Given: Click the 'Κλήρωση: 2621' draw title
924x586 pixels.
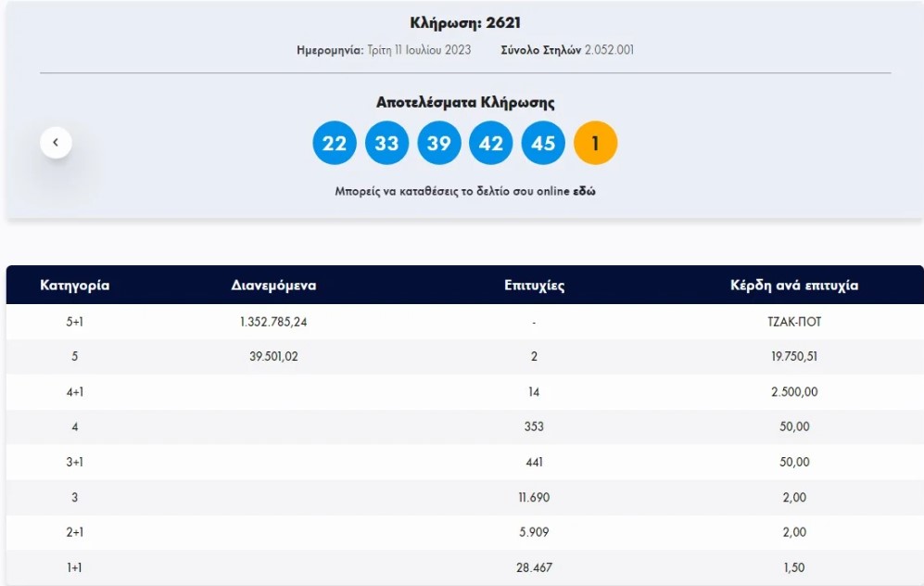Looking at the screenshot, I should pyautogui.click(x=465, y=23).
